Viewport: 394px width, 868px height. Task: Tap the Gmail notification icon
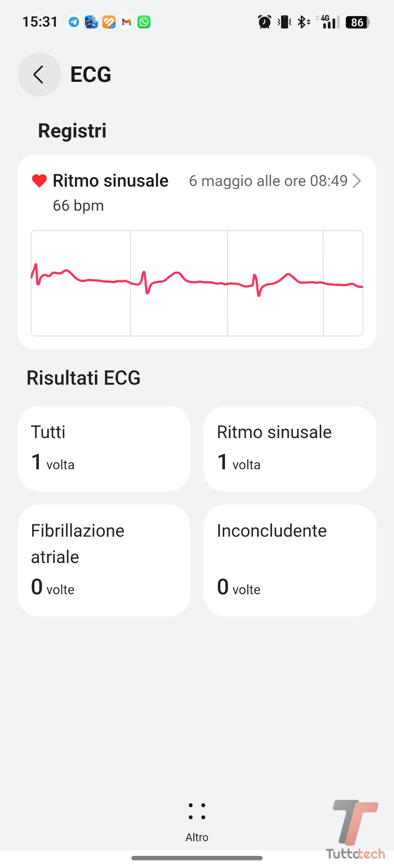pyautogui.click(x=127, y=22)
